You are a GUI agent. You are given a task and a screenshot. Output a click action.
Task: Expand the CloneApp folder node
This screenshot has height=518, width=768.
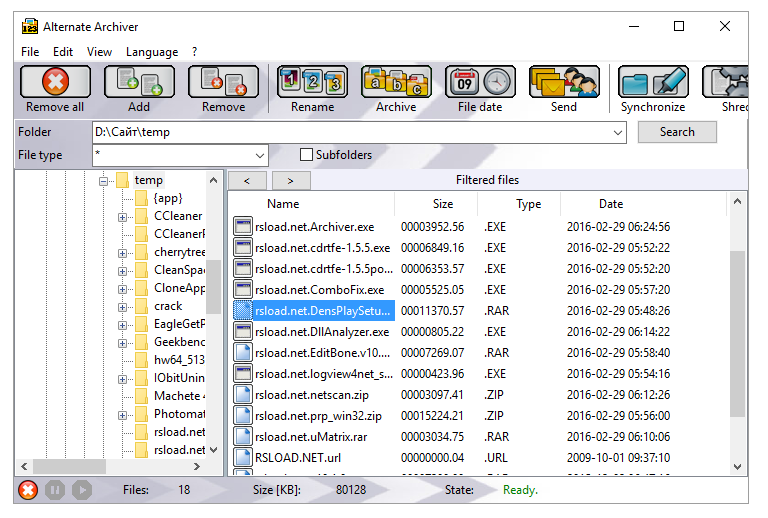[x=122, y=289]
